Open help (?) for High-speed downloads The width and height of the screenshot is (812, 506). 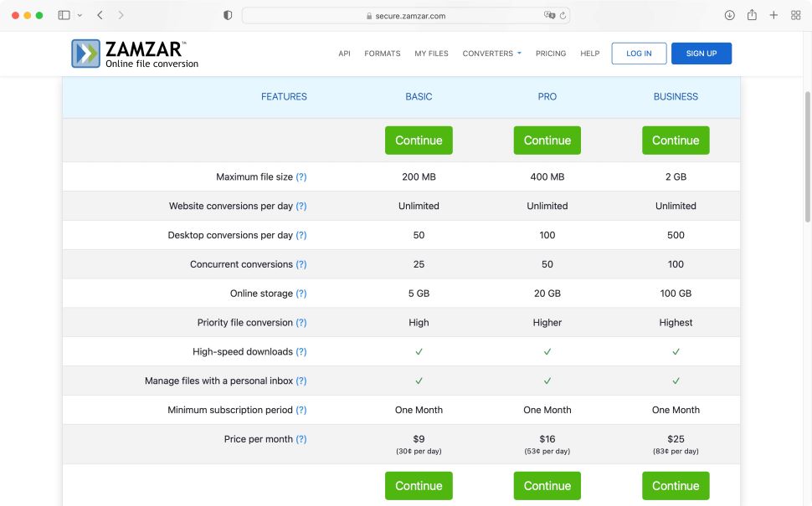point(301,352)
